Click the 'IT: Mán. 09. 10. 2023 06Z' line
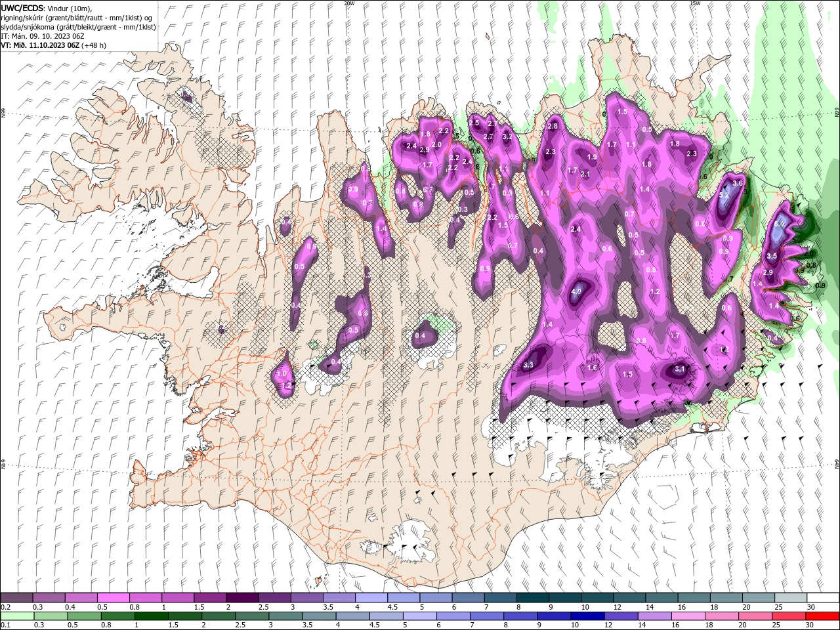 click(x=42, y=36)
